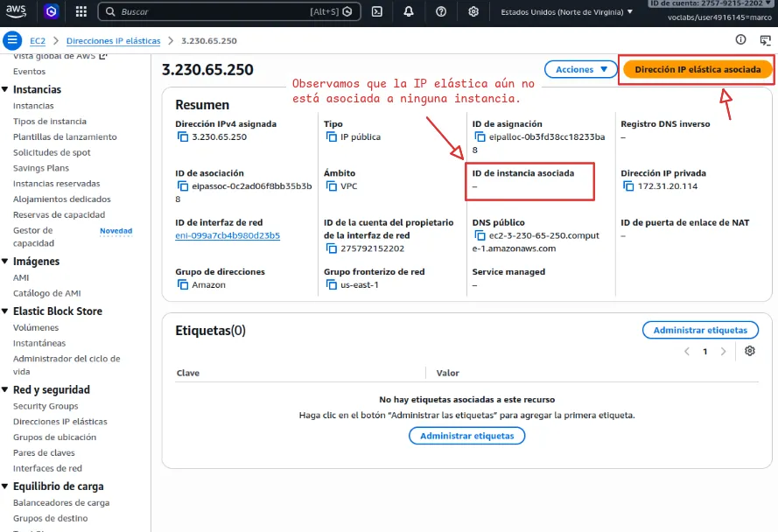
Task: Open the info panel icon
Action: [x=740, y=39]
